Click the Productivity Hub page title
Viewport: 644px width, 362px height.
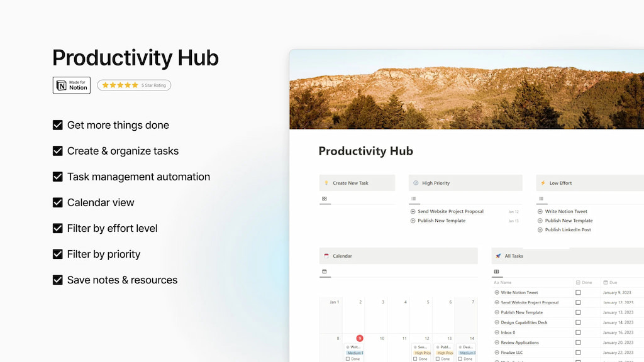point(366,151)
